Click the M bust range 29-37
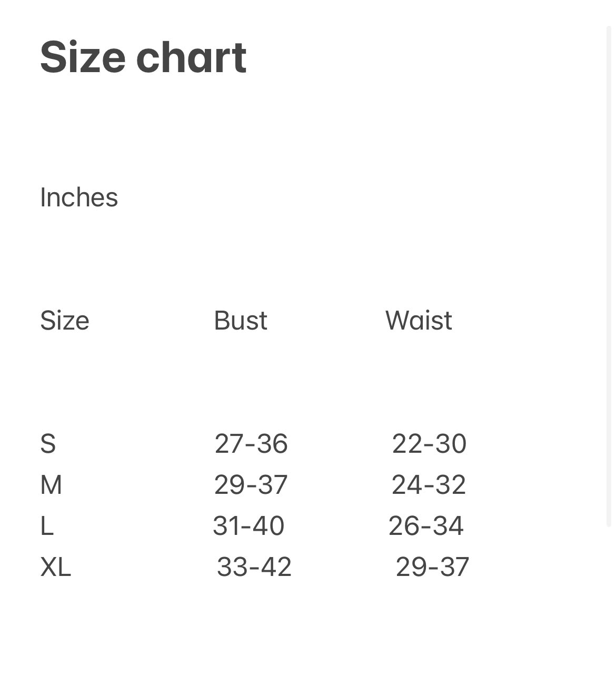The width and height of the screenshot is (616, 686). [251, 485]
